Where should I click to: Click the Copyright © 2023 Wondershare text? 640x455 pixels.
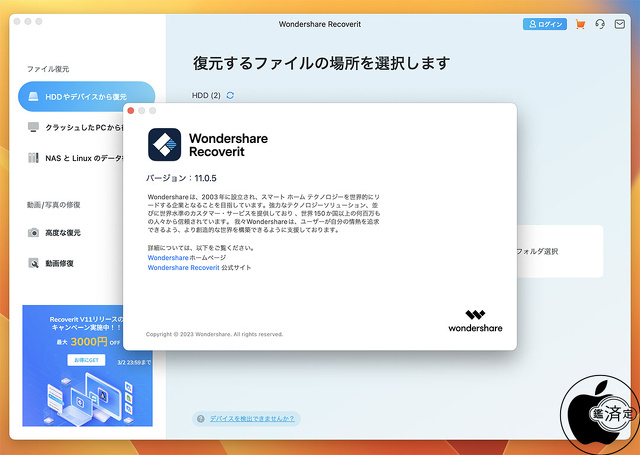click(214, 334)
